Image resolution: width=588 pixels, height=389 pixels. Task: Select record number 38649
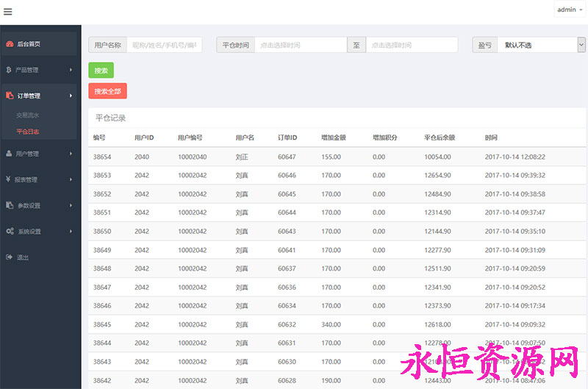(102, 250)
